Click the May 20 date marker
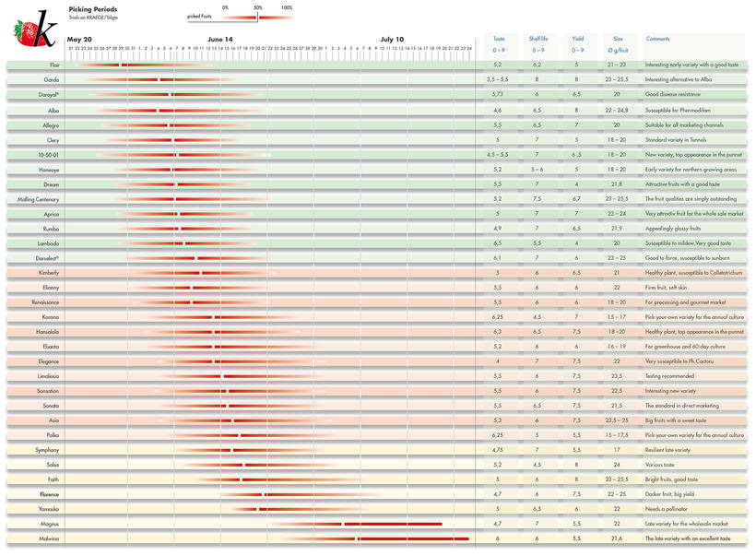Image resolution: width=756 pixels, height=556 pixels. [80, 40]
